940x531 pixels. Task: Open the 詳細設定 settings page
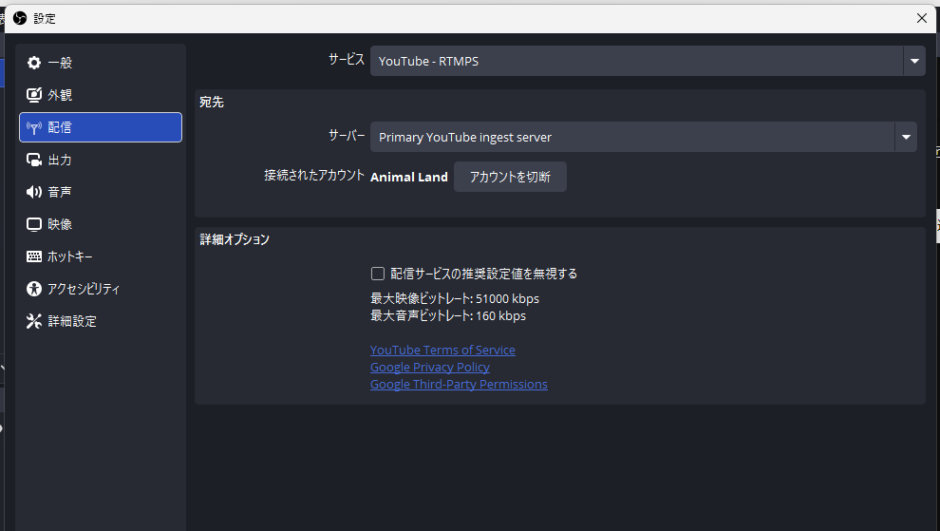[101, 321]
